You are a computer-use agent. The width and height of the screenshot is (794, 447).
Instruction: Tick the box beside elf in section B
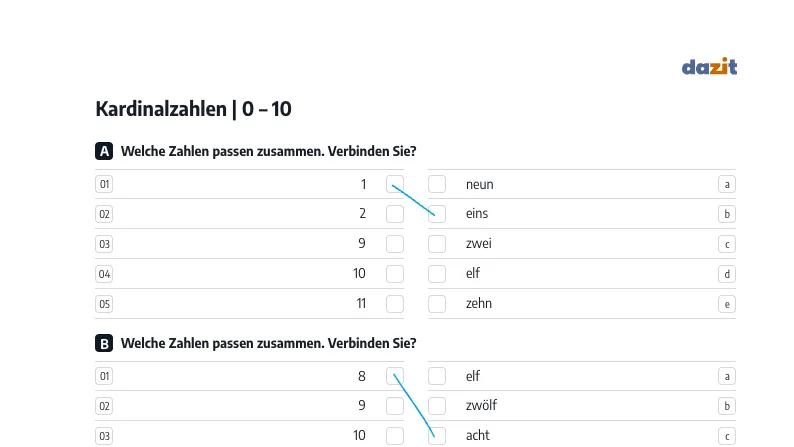tap(437, 376)
